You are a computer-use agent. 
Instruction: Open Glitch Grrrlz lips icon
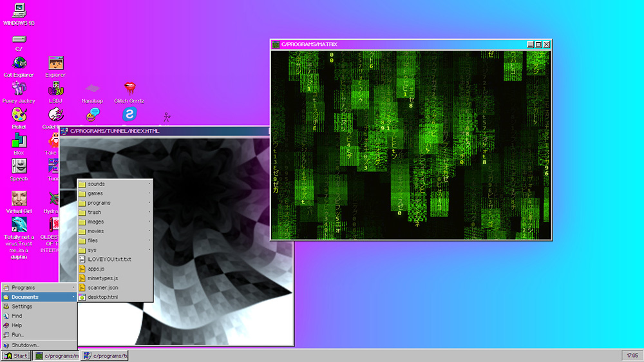(129, 93)
